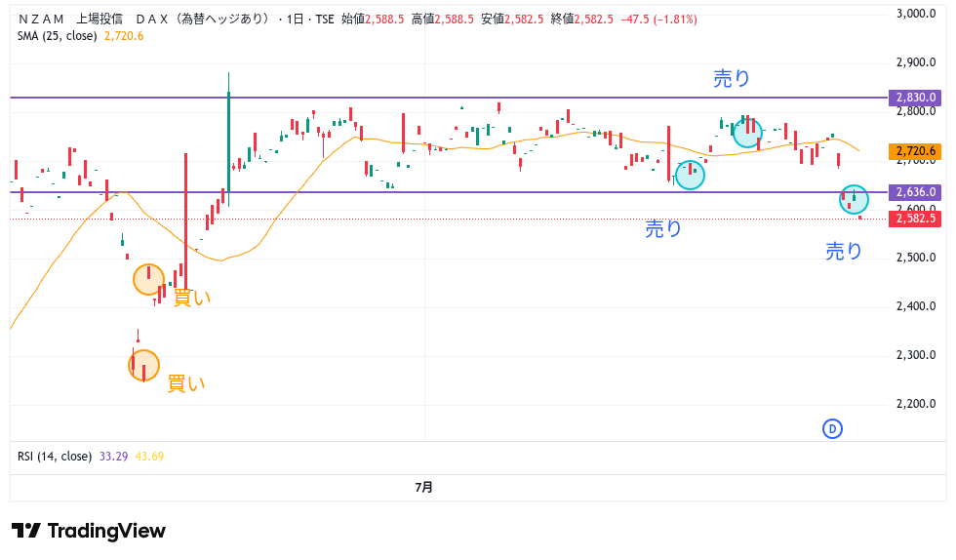
Task: Select the orange circle at the lowest candle
Action: (x=143, y=365)
